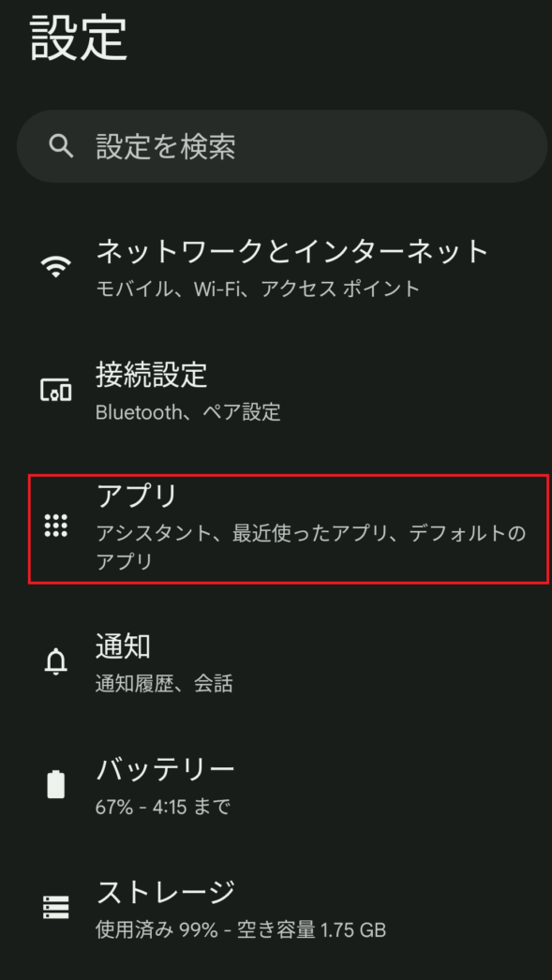Viewport: 552px width, 980px height.
Task: Select the 67% - 4:15 まで battery status
Action: click(162, 807)
